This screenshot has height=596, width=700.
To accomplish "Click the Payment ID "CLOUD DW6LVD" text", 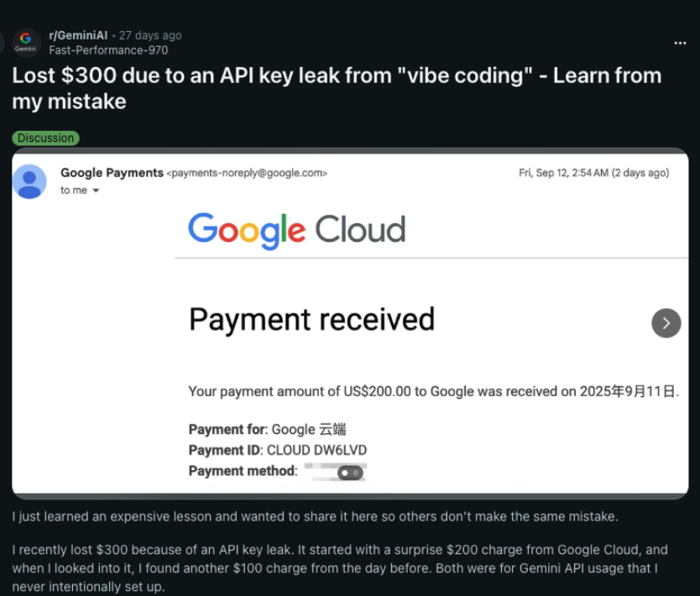I will [x=316, y=450].
